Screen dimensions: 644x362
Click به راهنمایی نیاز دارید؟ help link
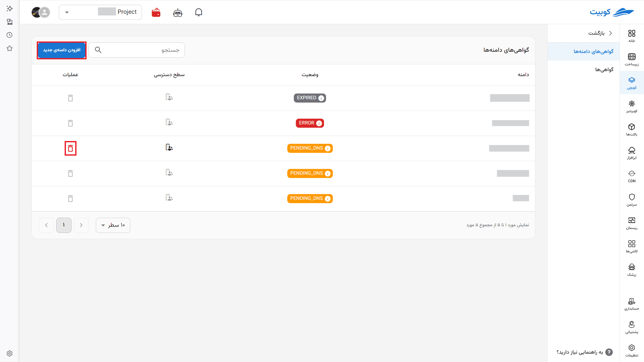click(x=584, y=352)
